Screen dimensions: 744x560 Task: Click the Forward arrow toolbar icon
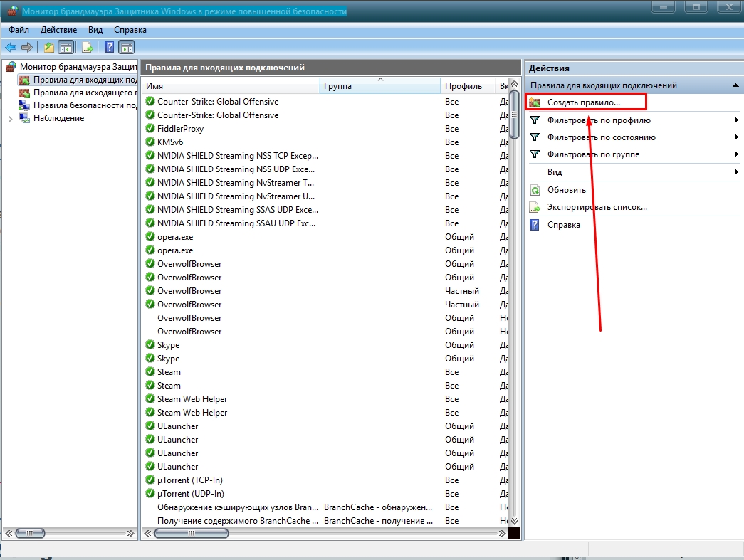pos(27,47)
